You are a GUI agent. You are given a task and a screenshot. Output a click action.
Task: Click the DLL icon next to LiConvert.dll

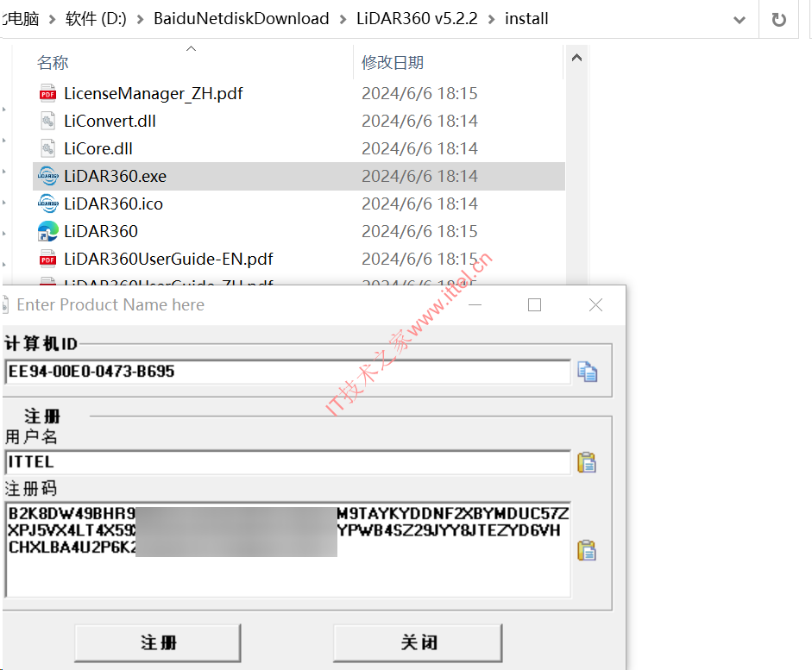pyautogui.click(x=47, y=121)
